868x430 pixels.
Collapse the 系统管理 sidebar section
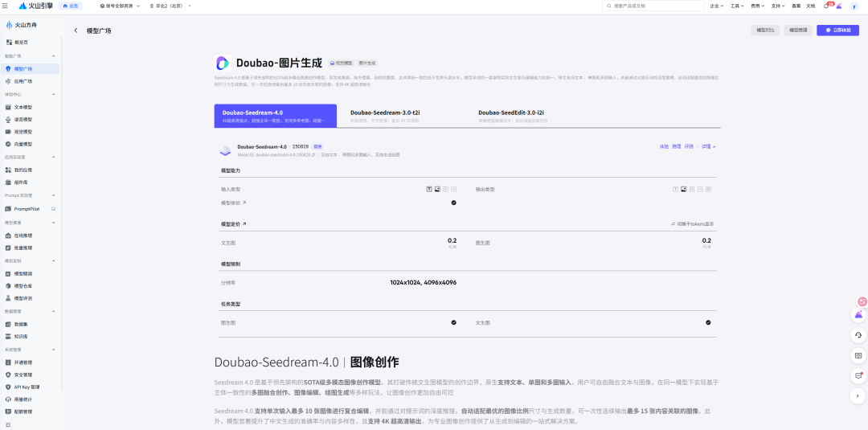click(54, 350)
